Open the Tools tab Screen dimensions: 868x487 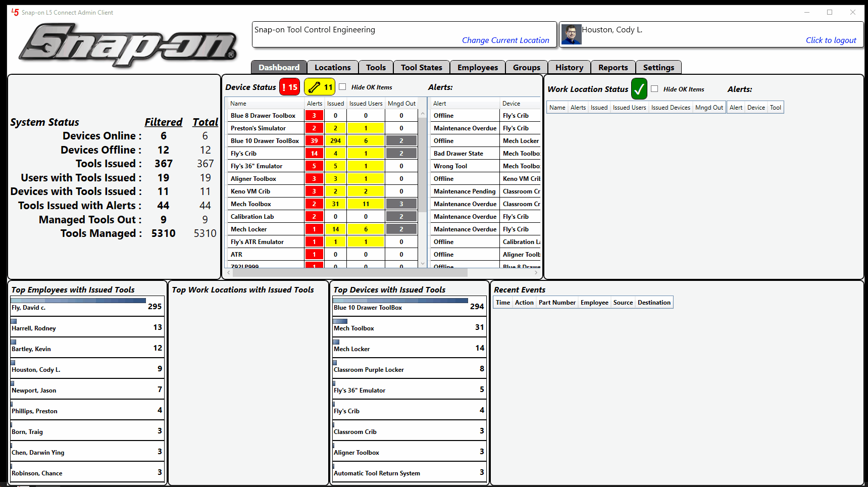pos(376,67)
